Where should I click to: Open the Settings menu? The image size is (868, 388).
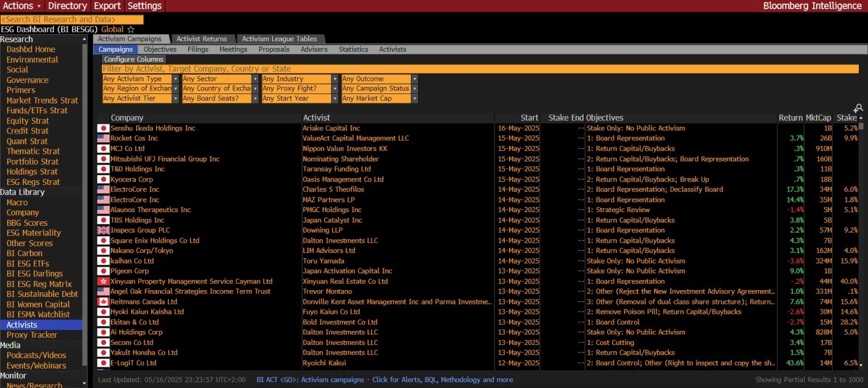145,6
